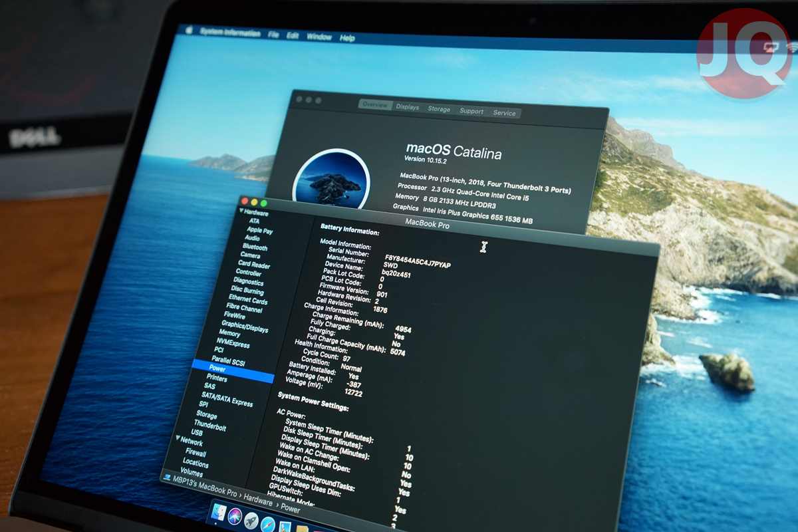The height and width of the screenshot is (532, 798).
Task: Open the File menu
Action: (273, 35)
